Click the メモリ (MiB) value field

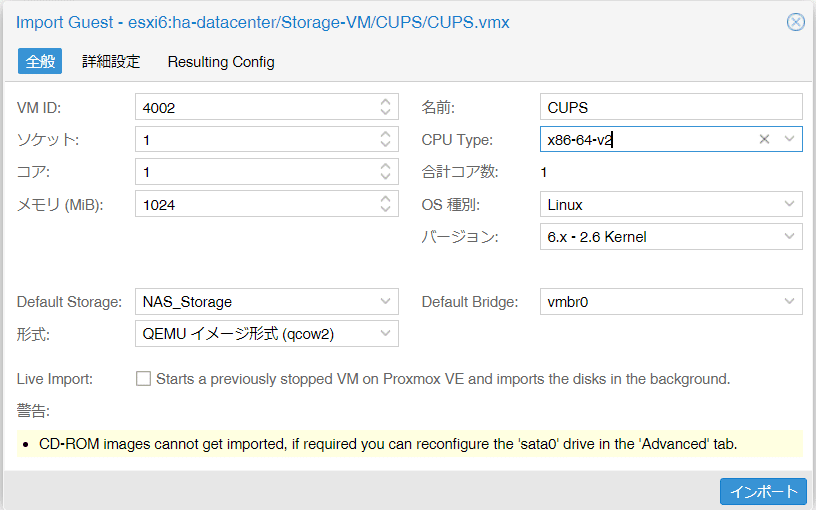tap(257, 204)
